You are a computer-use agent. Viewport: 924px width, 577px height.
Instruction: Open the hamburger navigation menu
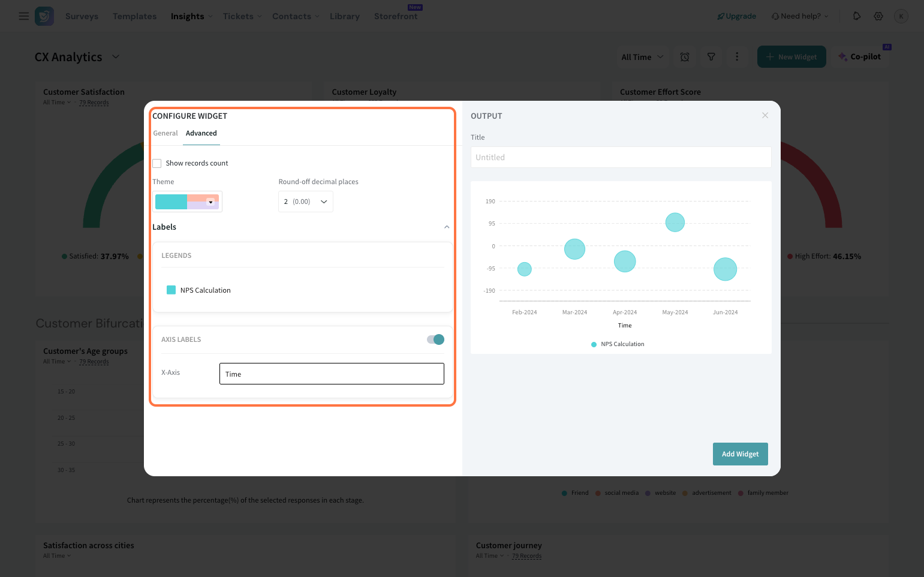coord(24,16)
